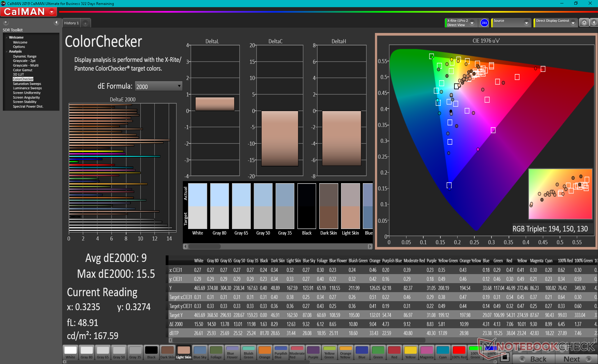The height and width of the screenshot is (364, 598).
Task: Click the stop measurement square icon
Action: pos(505,357)
